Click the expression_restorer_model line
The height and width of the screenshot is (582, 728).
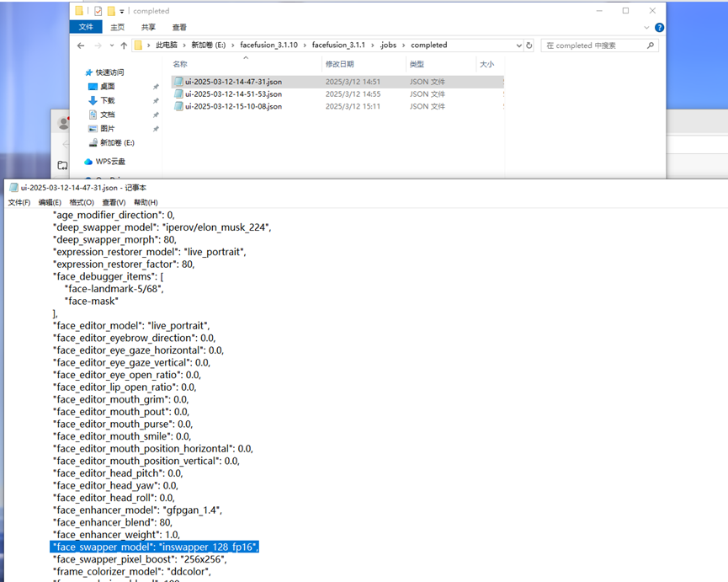[149, 252]
